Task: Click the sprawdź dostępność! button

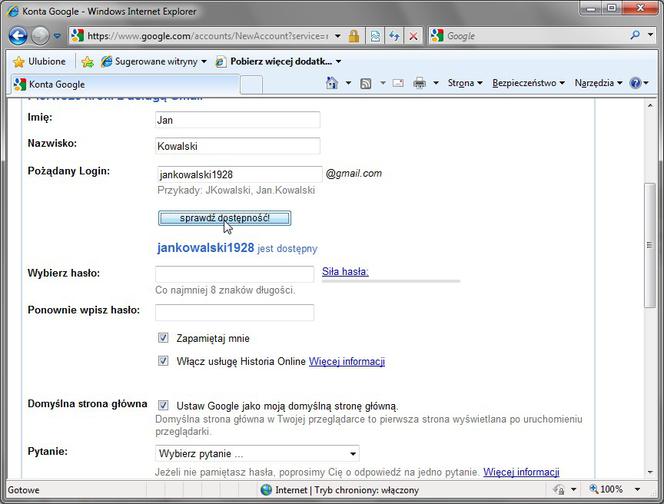Action: click(224, 218)
